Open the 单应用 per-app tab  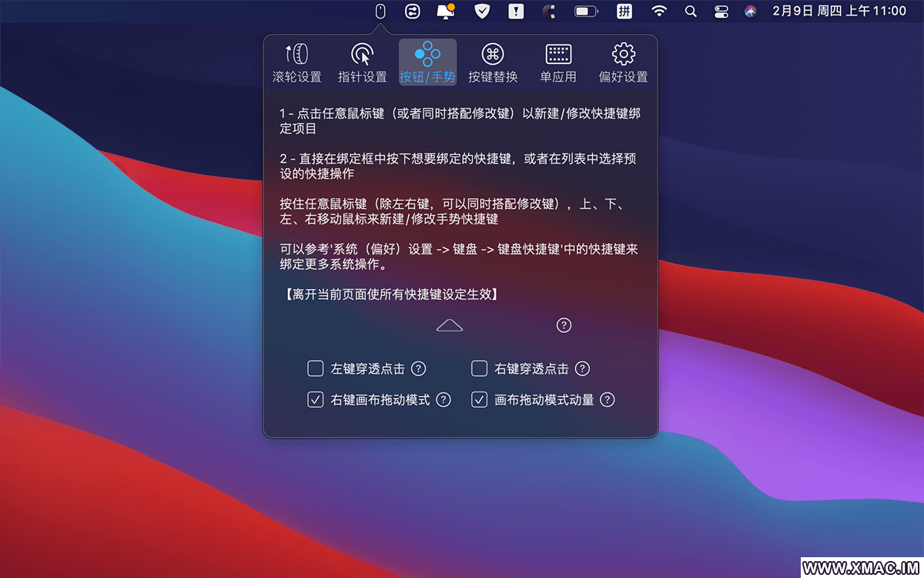pyautogui.click(x=558, y=63)
